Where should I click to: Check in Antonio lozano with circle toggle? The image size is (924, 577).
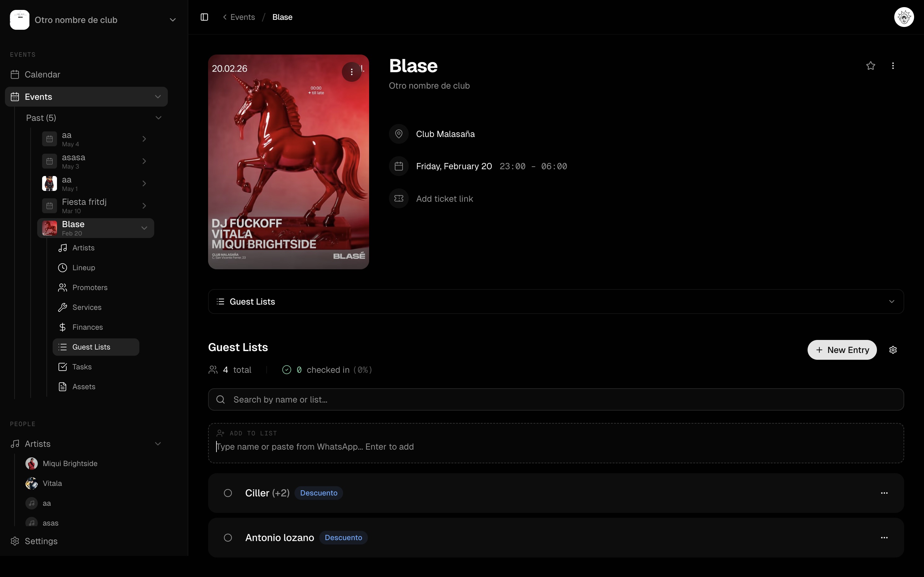(x=228, y=538)
